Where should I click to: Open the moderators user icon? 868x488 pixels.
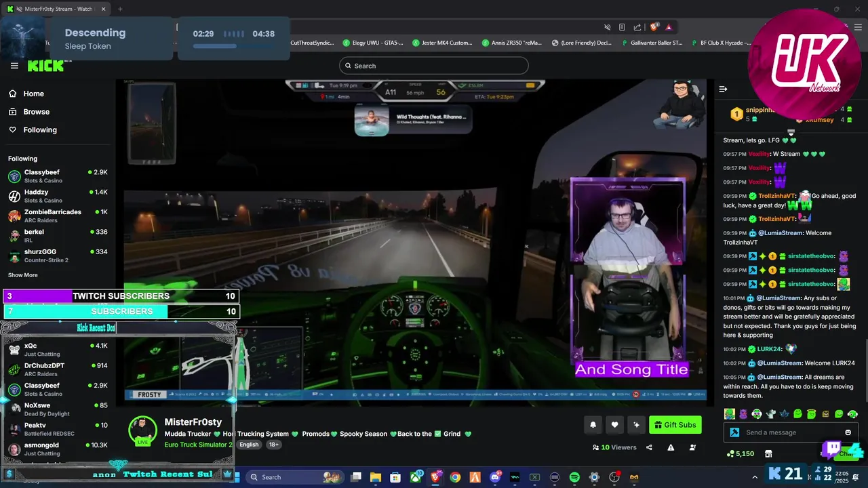692,447
